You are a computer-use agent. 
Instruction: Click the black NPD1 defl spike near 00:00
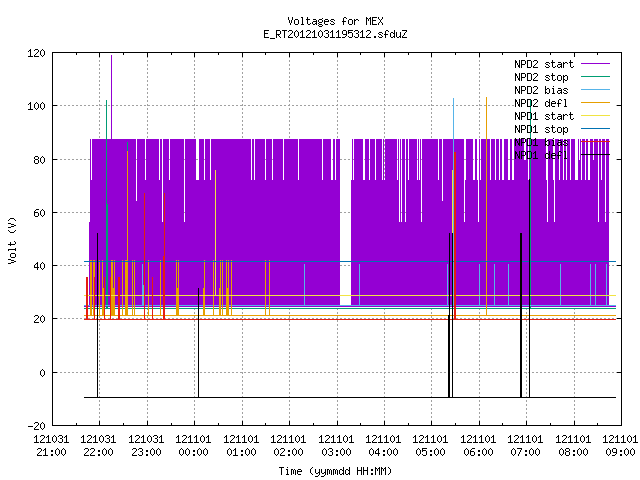pos(198,342)
